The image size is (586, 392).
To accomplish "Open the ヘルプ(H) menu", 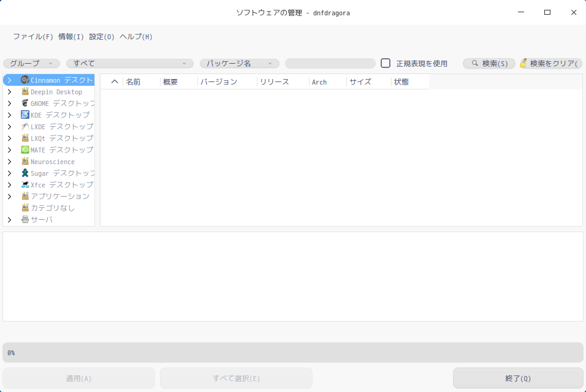I will click(x=136, y=37).
